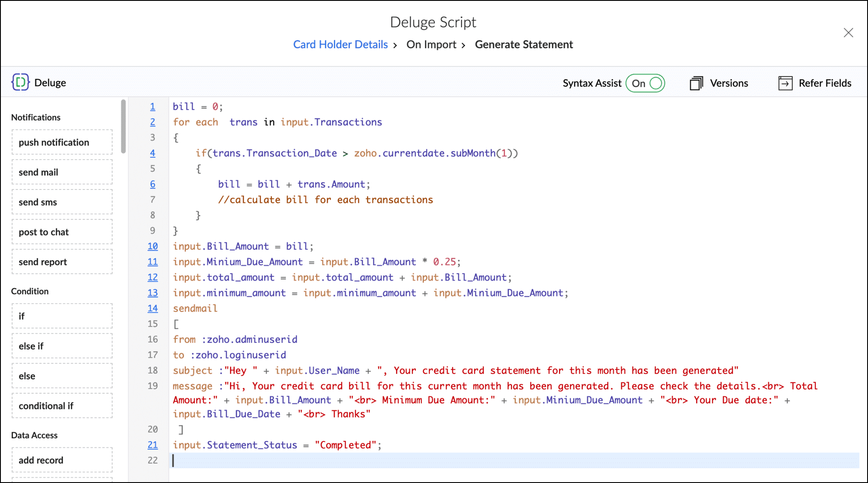This screenshot has height=483, width=868.
Task: Click line number 21 link
Action: pos(152,445)
